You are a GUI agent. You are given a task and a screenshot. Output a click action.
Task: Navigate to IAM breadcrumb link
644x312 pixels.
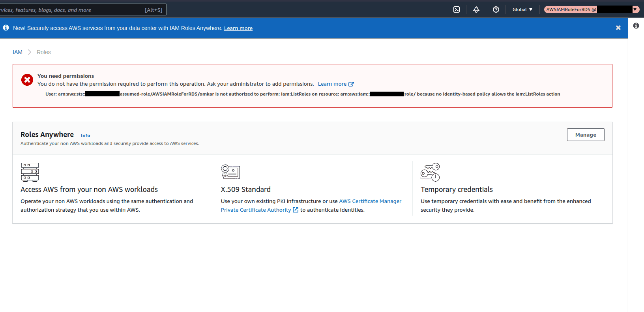pyautogui.click(x=17, y=52)
